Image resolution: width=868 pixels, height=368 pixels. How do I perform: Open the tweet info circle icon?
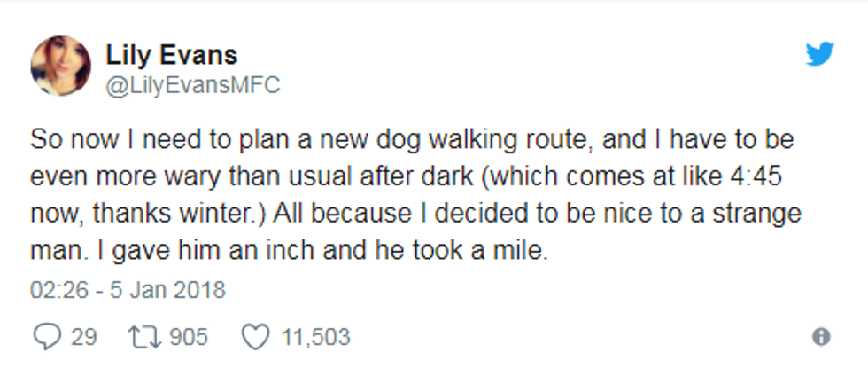[x=821, y=336]
